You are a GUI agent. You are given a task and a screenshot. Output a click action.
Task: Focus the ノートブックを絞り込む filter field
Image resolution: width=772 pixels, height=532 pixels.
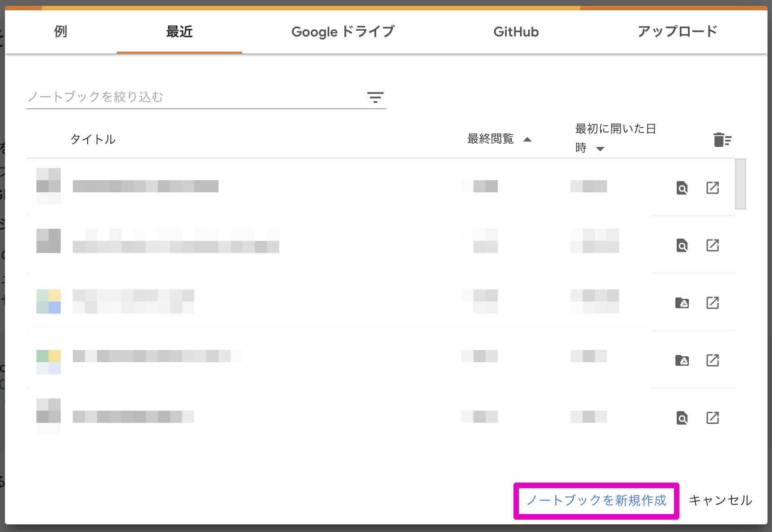[193, 97]
